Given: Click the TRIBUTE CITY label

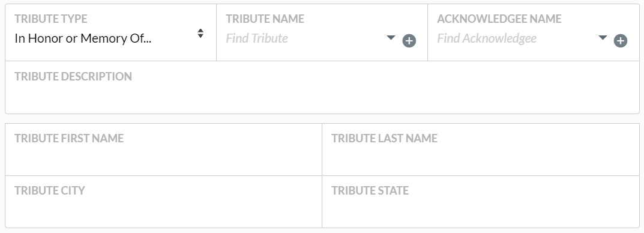Looking at the screenshot, I should [50, 191].
